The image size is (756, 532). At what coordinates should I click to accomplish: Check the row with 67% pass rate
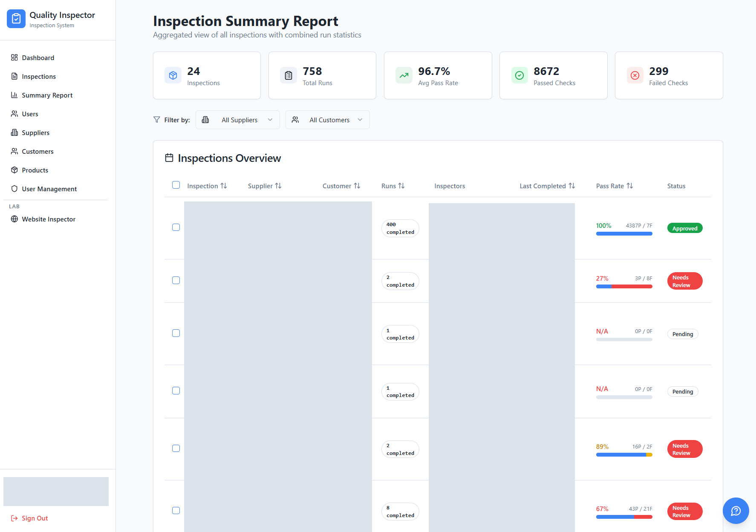176,510
